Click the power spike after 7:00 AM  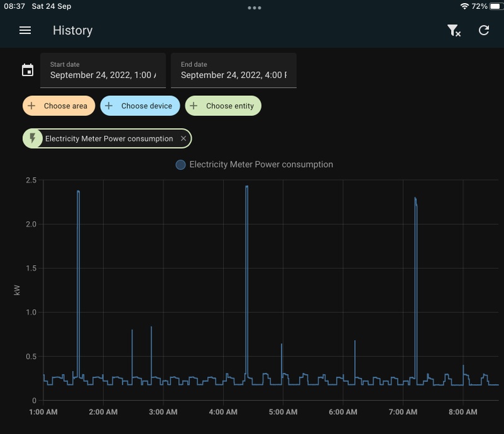coord(416,287)
